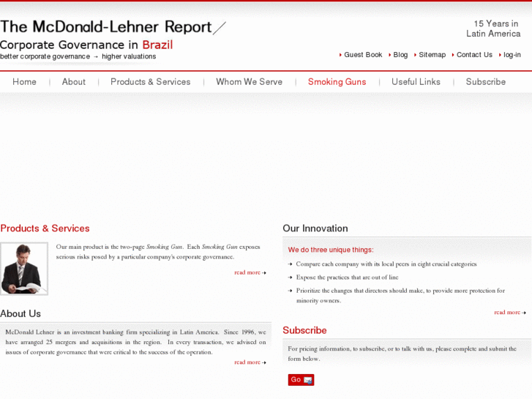
Task: Click 'We do three unique things:' text
Action: point(331,250)
